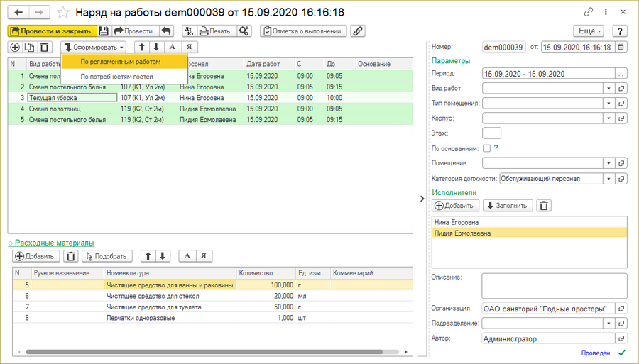Delete selected executor with trash icon
The height and width of the screenshot is (364, 639).
(x=544, y=206)
